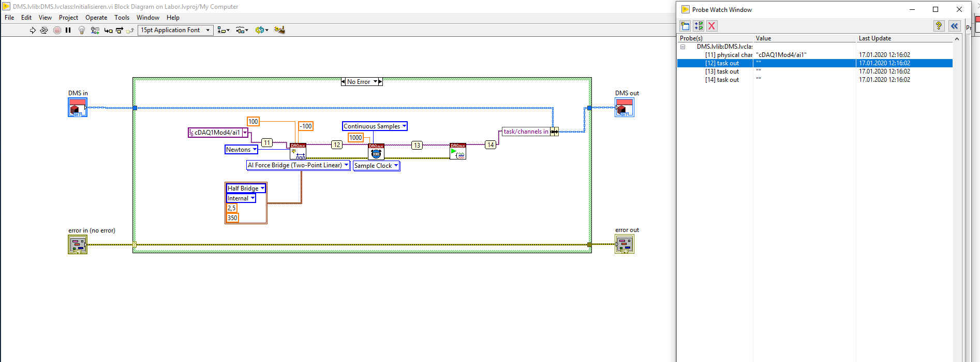Screen dimensions: 980x362
Task: Click the Abort Execution stop button
Action: (x=57, y=30)
